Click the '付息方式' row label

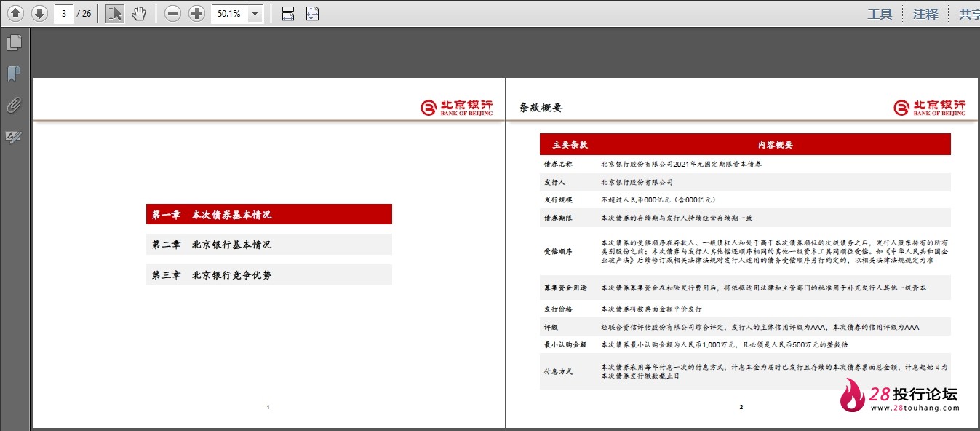click(558, 371)
